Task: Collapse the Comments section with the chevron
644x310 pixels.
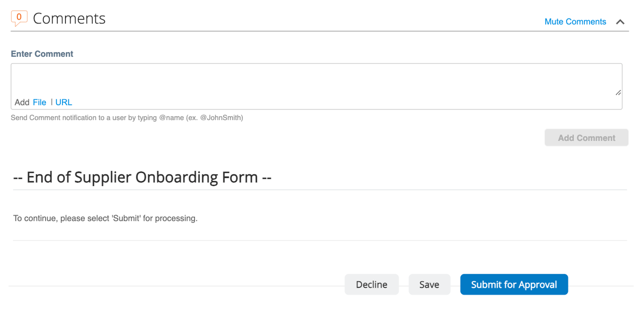Action: pos(620,22)
